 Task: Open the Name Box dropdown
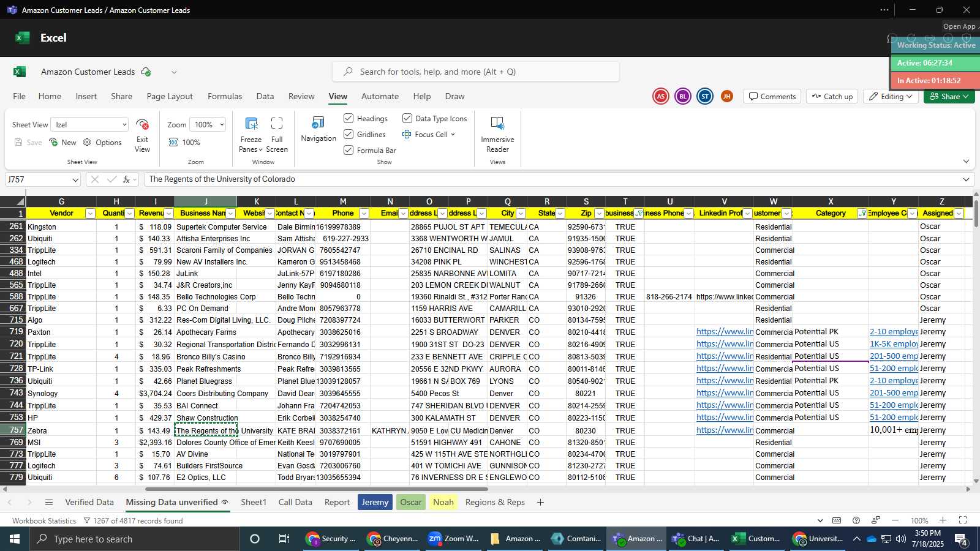[75, 180]
